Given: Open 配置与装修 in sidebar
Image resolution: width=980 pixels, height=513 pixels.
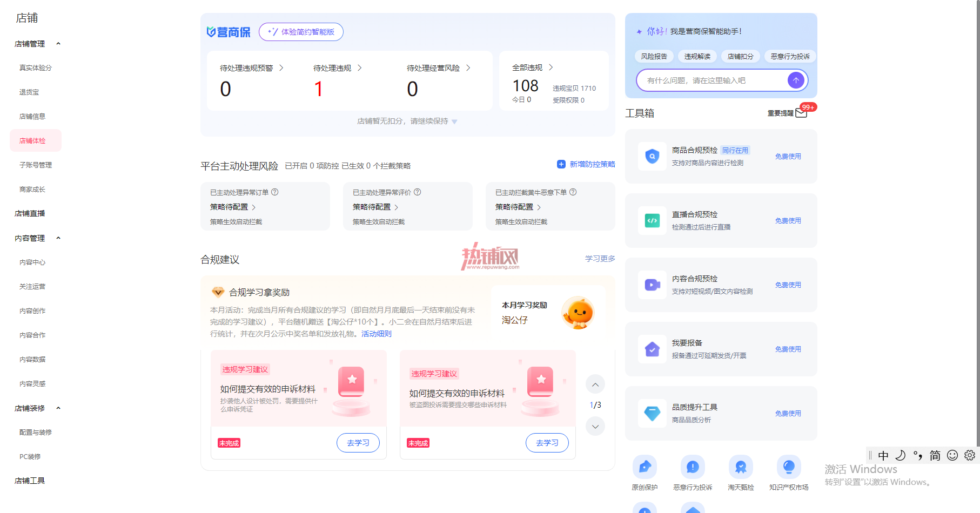Looking at the screenshot, I should [36, 433].
